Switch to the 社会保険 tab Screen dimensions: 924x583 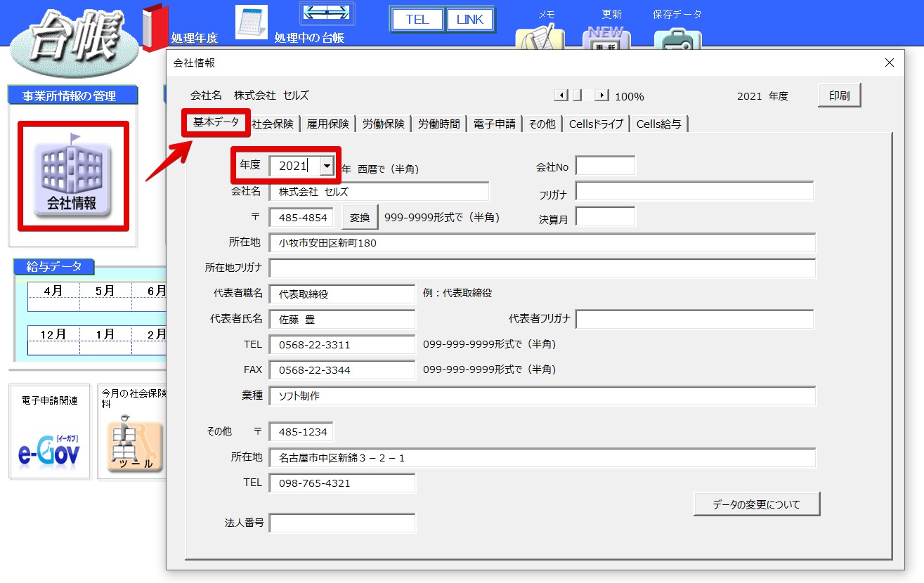[273, 124]
